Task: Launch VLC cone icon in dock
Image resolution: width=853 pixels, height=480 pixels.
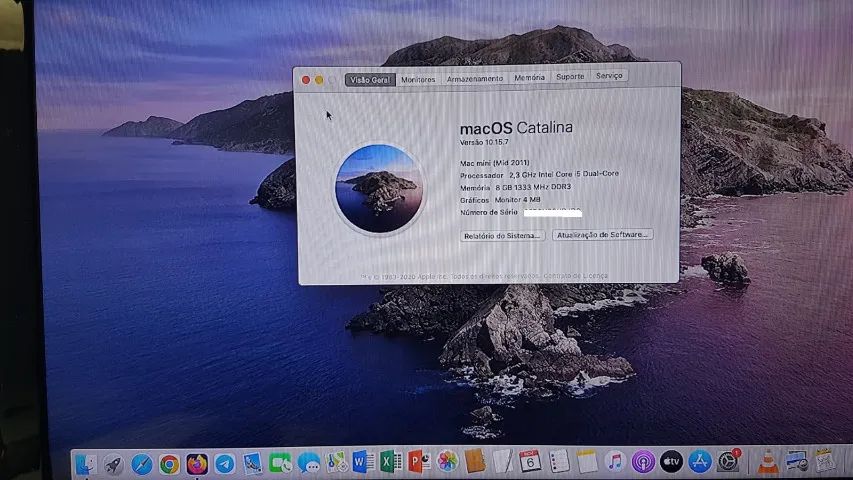Action: coord(768,461)
